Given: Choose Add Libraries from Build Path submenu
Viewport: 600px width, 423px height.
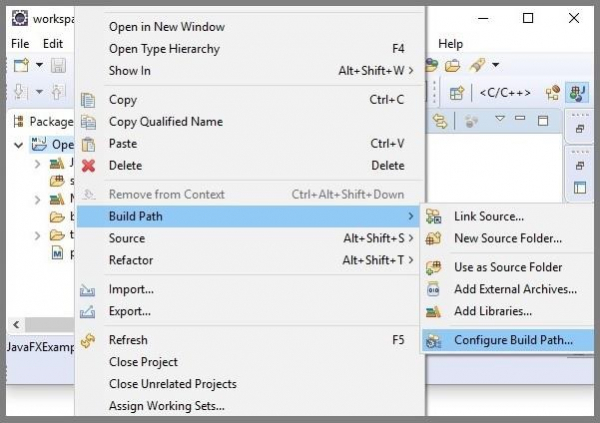Looking at the screenshot, I should [x=493, y=311].
